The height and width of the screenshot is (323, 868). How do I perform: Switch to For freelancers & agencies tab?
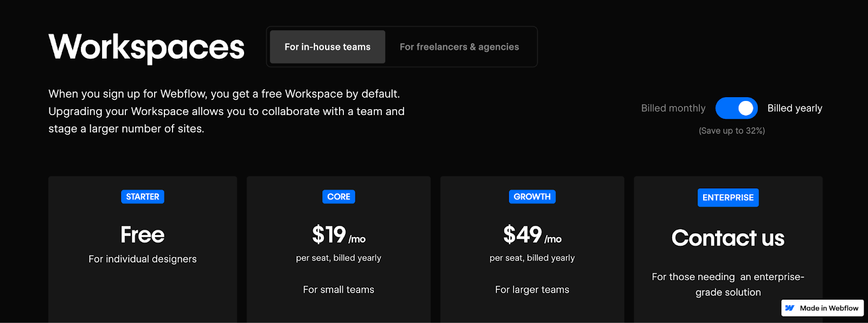click(x=459, y=47)
